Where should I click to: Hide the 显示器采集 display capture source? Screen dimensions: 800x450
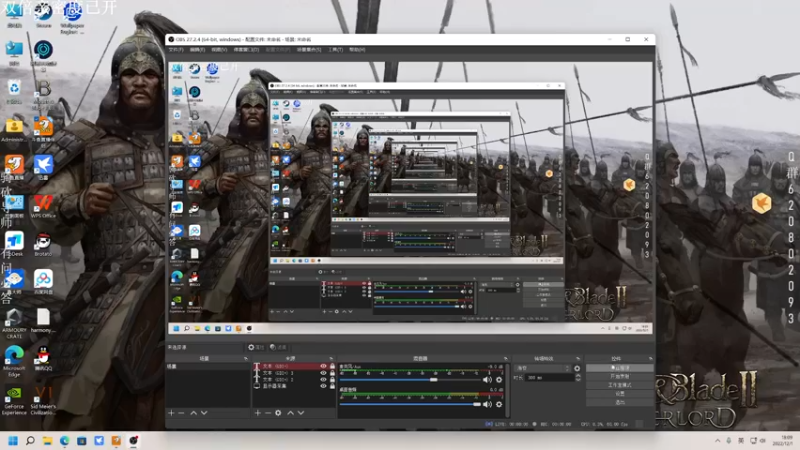(x=323, y=386)
